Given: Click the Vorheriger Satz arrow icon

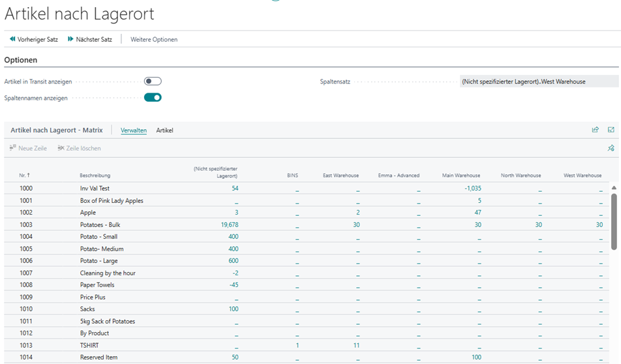Looking at the screenshot, I should pyautogui.click(x=12, y=40).
